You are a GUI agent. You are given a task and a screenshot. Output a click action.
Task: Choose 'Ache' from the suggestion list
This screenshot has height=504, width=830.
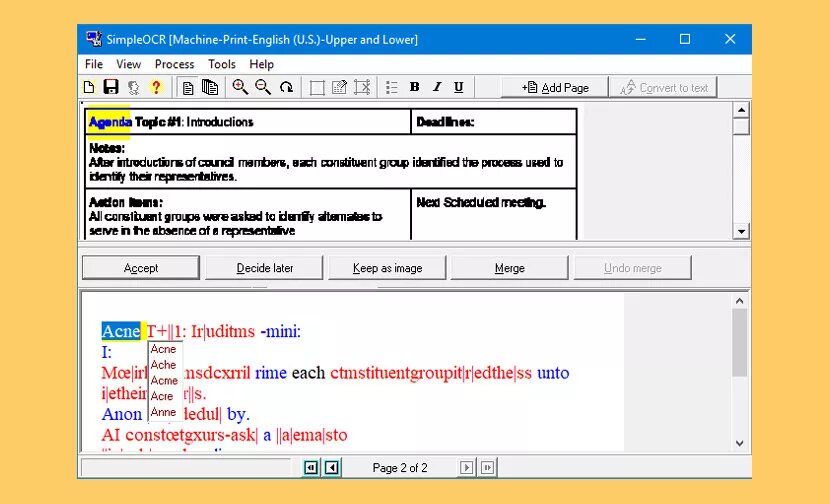pyautogui.click(x=164, y=365)
